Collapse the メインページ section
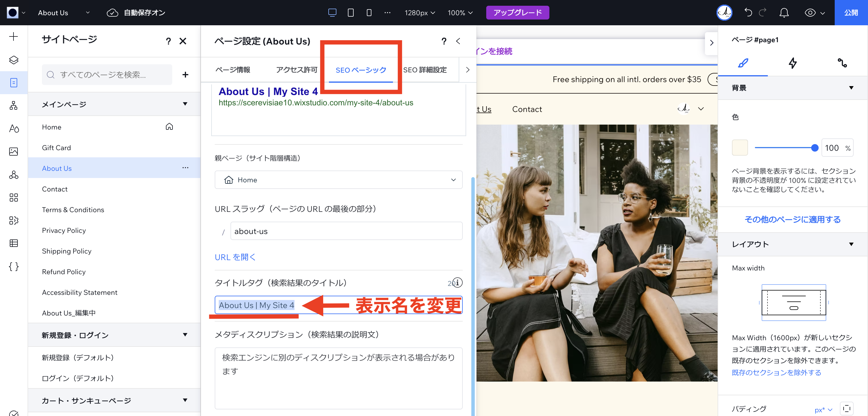The image size is (868, 416). click(185, 104)
